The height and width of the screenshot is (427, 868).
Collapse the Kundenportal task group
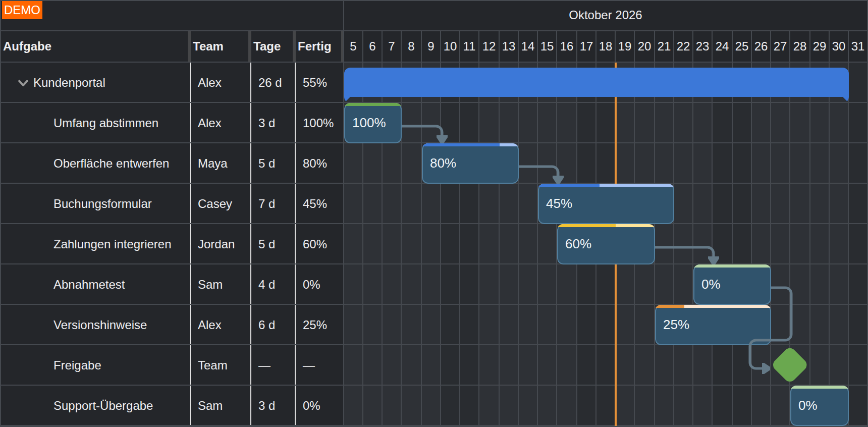tap(23, 83)
